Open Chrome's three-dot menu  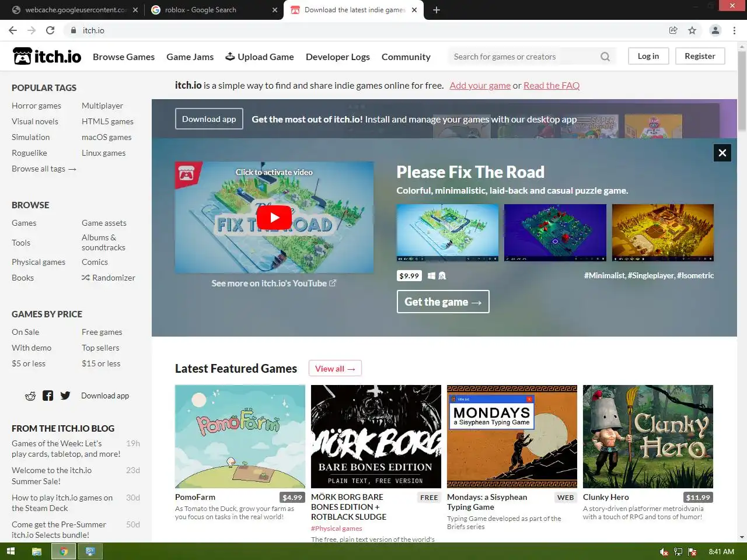coord(734,30)
